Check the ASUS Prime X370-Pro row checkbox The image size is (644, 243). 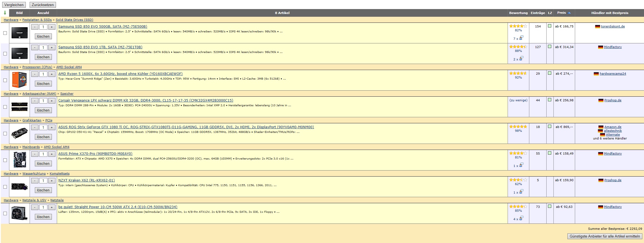coord(5,160)
